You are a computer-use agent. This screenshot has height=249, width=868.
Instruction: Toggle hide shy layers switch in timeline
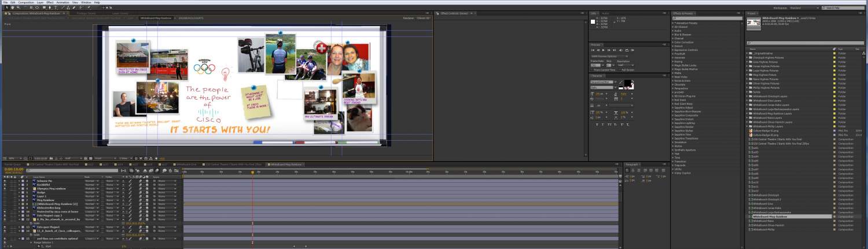click(x=145, y=170)
